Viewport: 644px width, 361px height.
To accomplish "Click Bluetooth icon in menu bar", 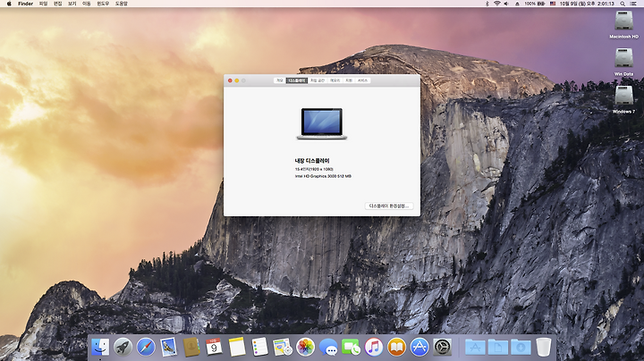I will [487, 4].
